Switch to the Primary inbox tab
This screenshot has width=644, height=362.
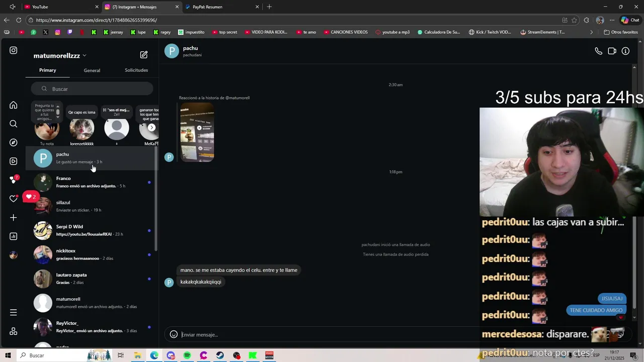pos(48,70)
